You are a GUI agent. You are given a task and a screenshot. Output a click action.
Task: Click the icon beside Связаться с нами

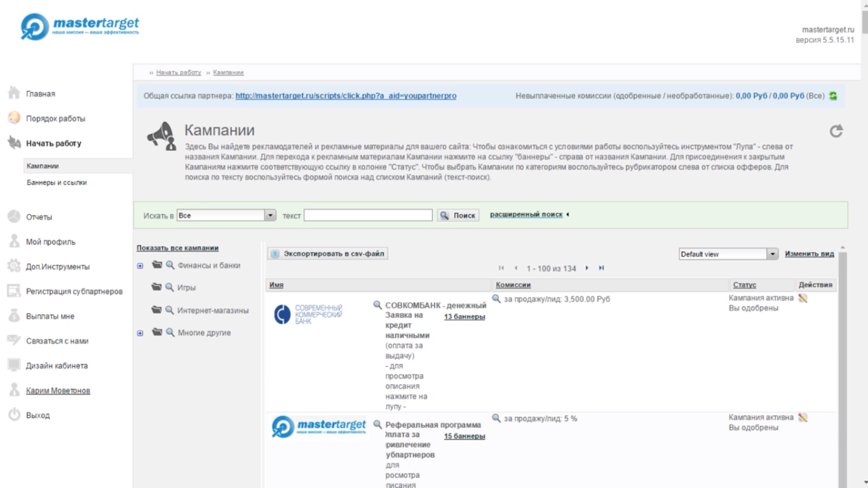[x=14, y=341]
